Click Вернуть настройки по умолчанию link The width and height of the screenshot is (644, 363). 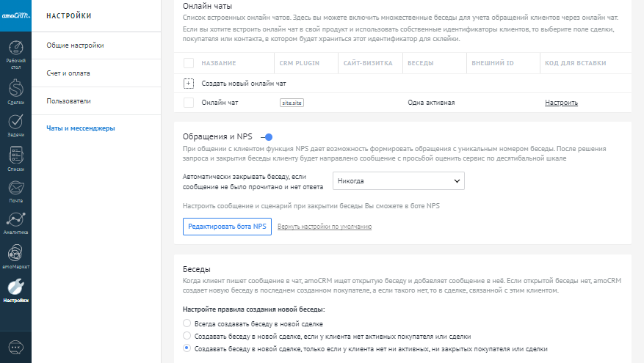pos(325,227)
